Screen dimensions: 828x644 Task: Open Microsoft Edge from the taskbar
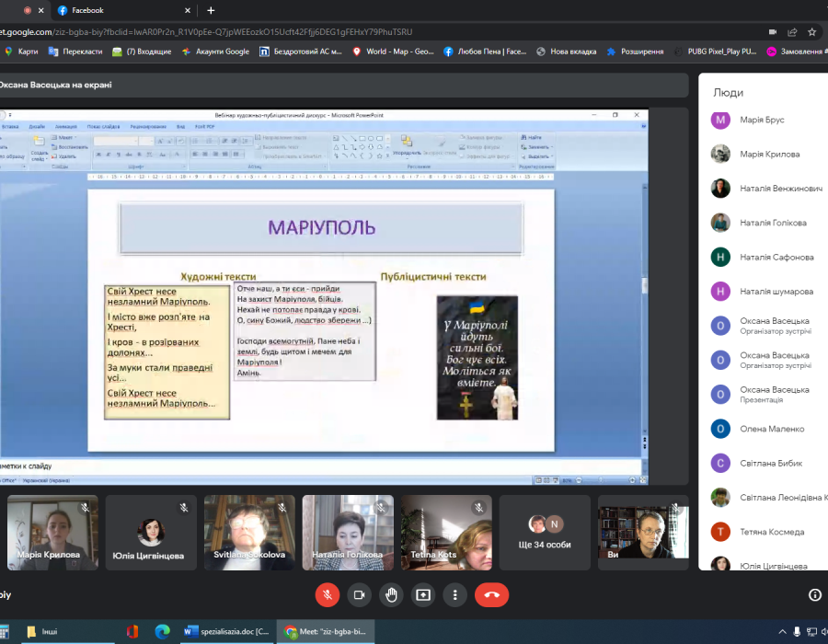point(162,631)
